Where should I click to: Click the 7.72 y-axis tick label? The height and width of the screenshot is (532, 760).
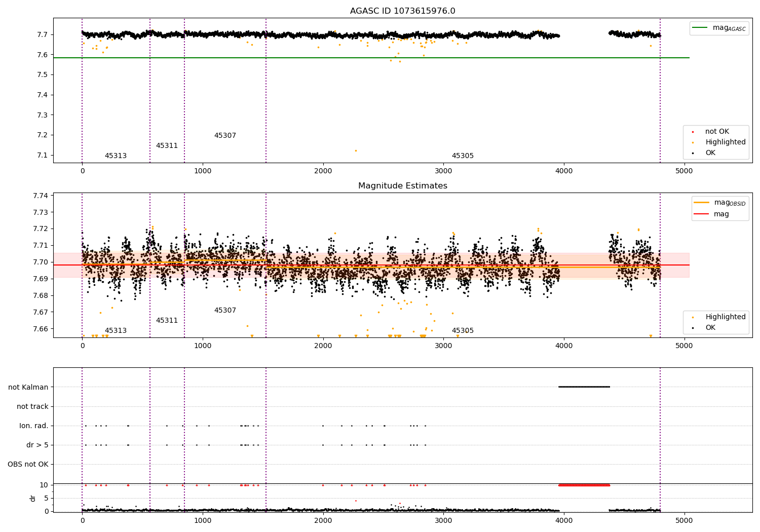tap(41, 229)
